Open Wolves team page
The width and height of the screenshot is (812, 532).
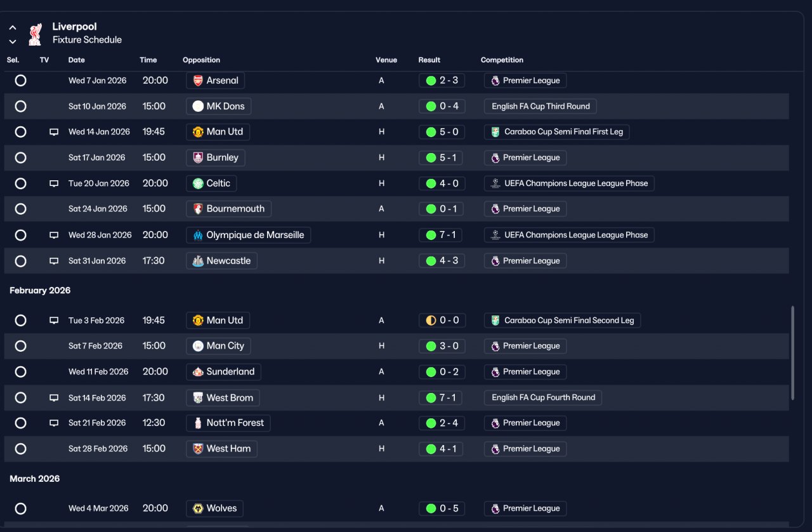pyautogui.click(x=214, y=509)
